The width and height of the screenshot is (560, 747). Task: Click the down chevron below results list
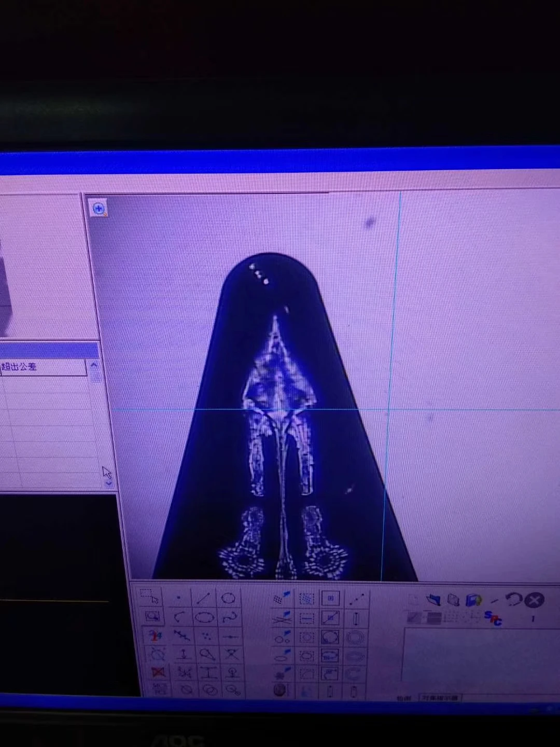[108, 483]
